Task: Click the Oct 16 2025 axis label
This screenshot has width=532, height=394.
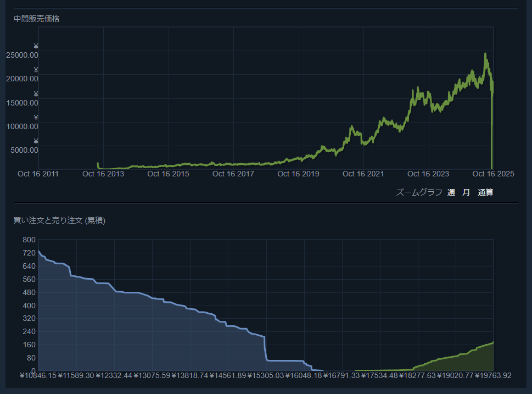Action: pos(493,174)
